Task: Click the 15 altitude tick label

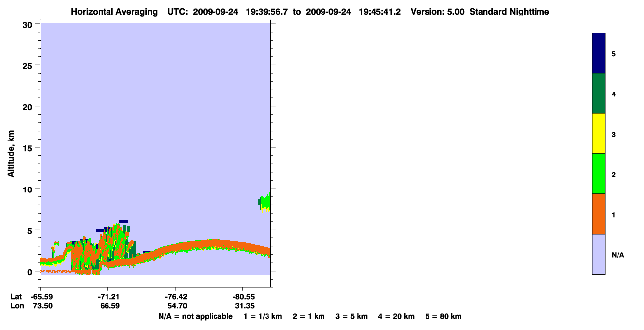Action: (28, 148)
